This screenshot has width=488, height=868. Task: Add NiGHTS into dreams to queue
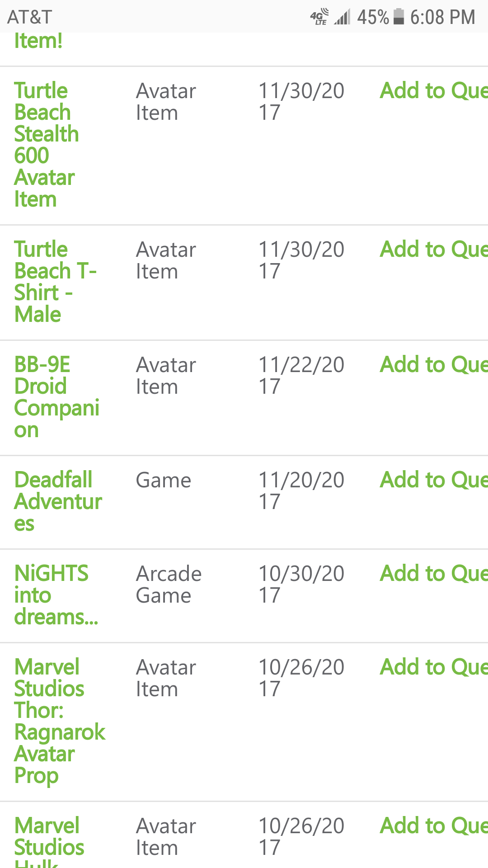433,574
